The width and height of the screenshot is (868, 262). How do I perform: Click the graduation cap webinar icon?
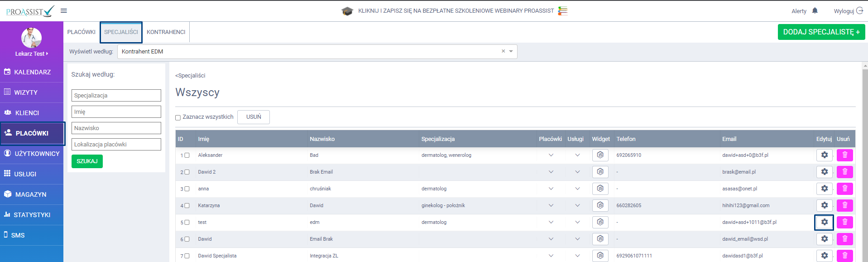click(x=347, y=11)
